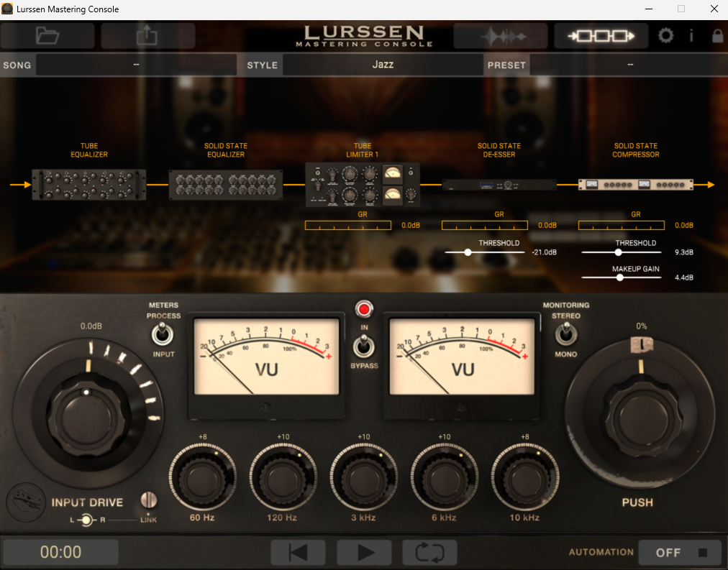Open the Automation mode selector showing OFF

(681, 552)
